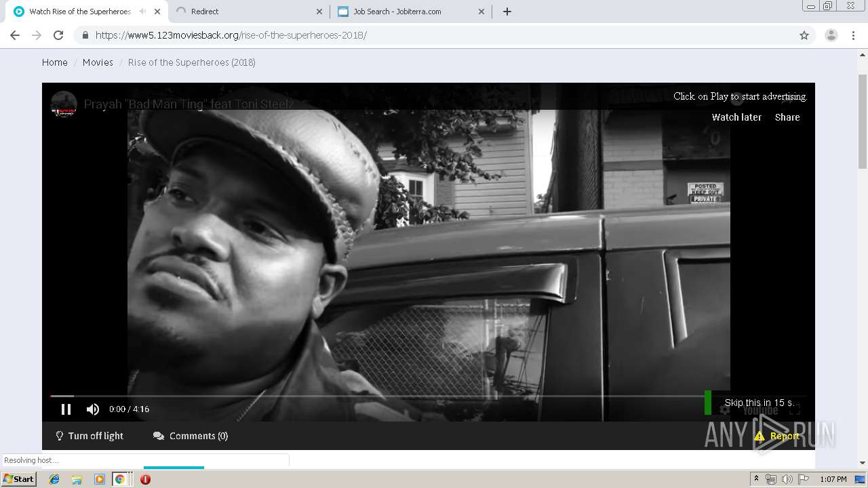Image resolution: width=868 pixels, height=488 pixels.
Task: Seek on the video progress bar
Action: coord(429,396)
